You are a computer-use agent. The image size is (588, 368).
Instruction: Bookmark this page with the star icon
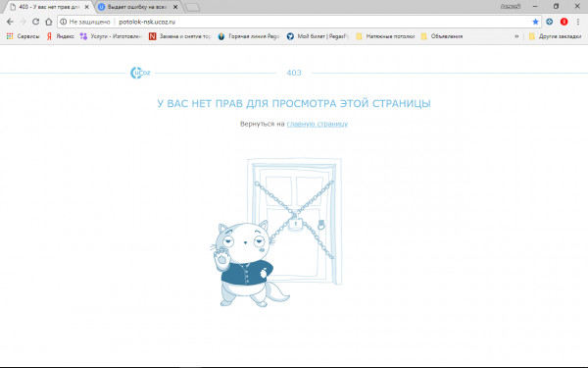point(535,22)
